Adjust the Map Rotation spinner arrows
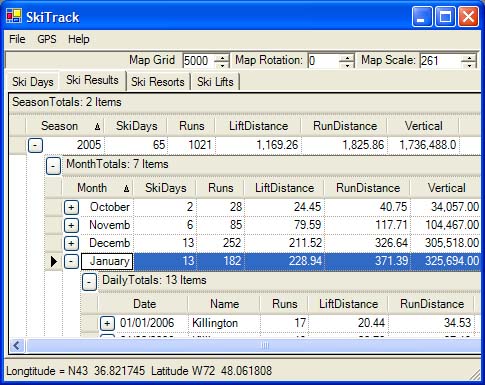 [x=347, y=61]
